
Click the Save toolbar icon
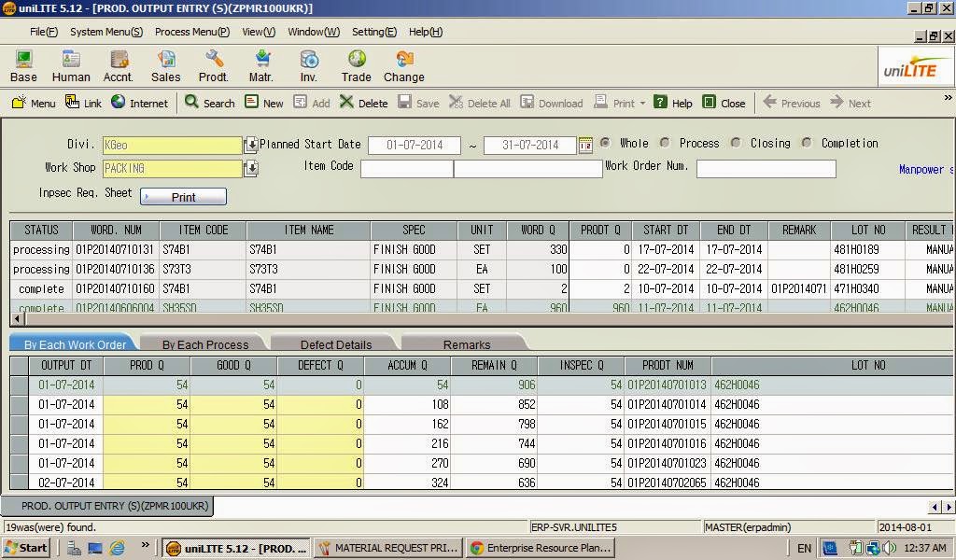(419, 103)
